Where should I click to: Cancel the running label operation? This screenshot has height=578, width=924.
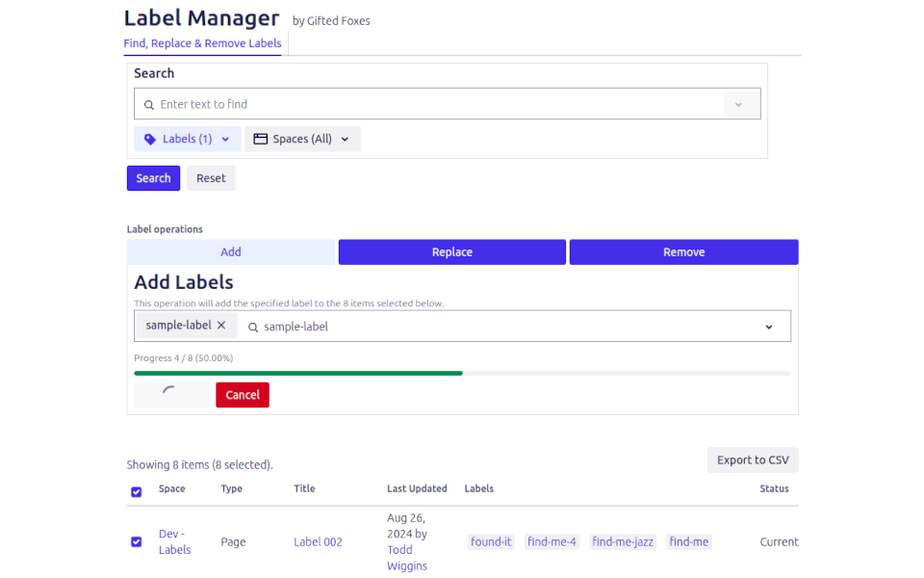[242, 395]
